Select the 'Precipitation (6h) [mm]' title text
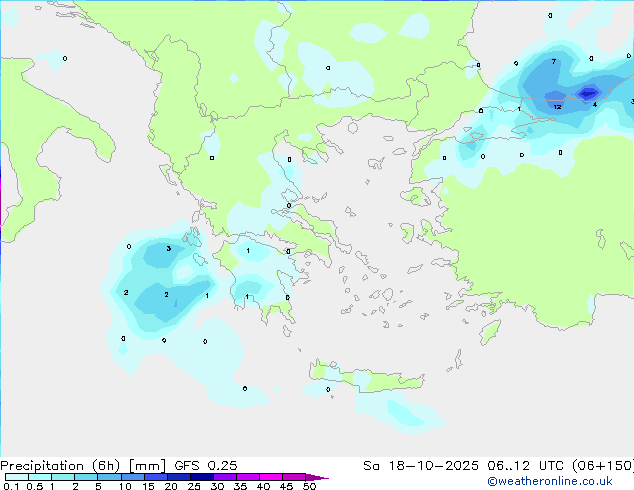This screenshot has height=490, width=634. [83, 466]
